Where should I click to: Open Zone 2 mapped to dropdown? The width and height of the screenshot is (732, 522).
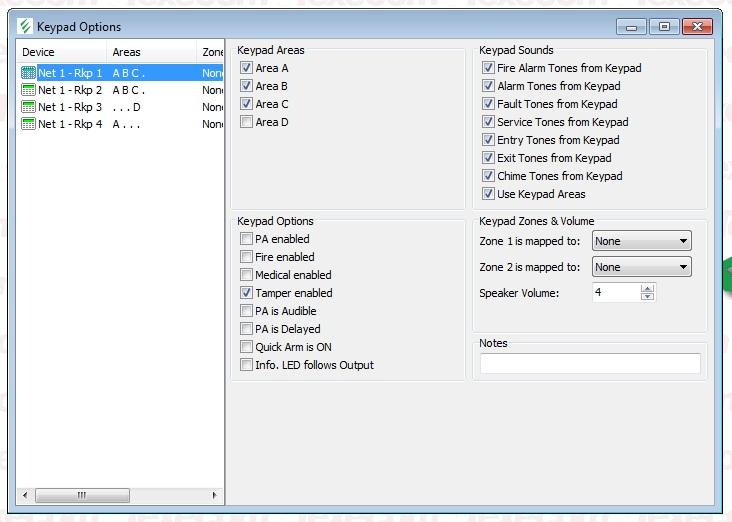[641, 267]
